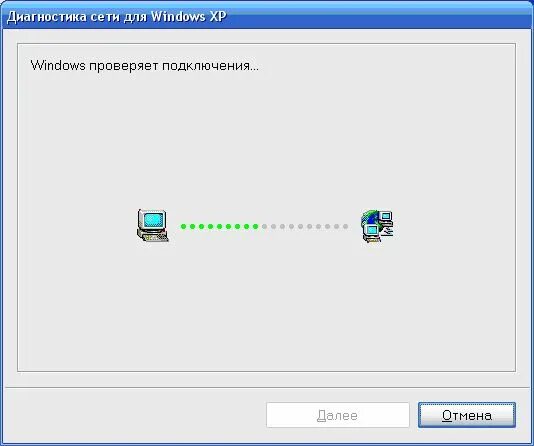
Task: Click the keyboard of the local computer icon
Action: pyautogui.click(x=155, y=237)
